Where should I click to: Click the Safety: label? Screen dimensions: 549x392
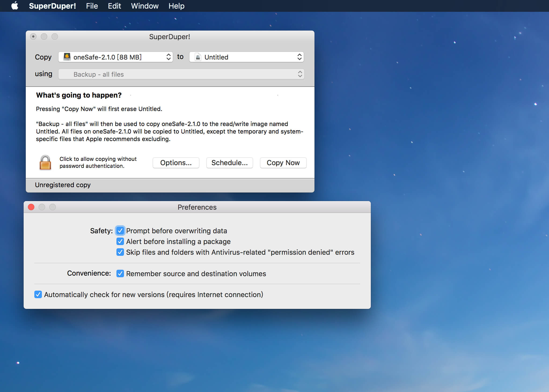[x=101, y=231]
